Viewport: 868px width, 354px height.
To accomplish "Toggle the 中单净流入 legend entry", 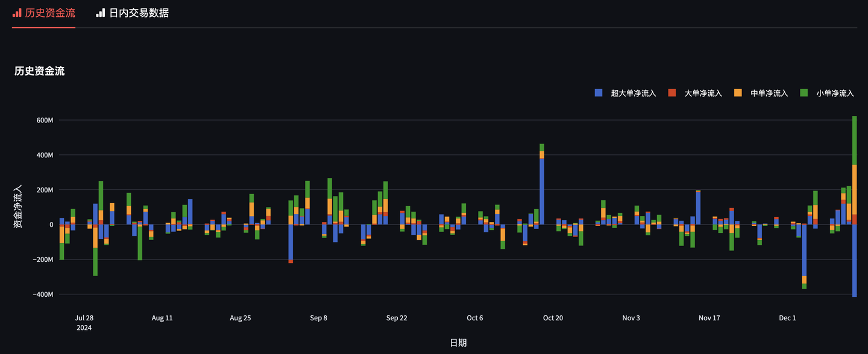I will tap(761, 93).
